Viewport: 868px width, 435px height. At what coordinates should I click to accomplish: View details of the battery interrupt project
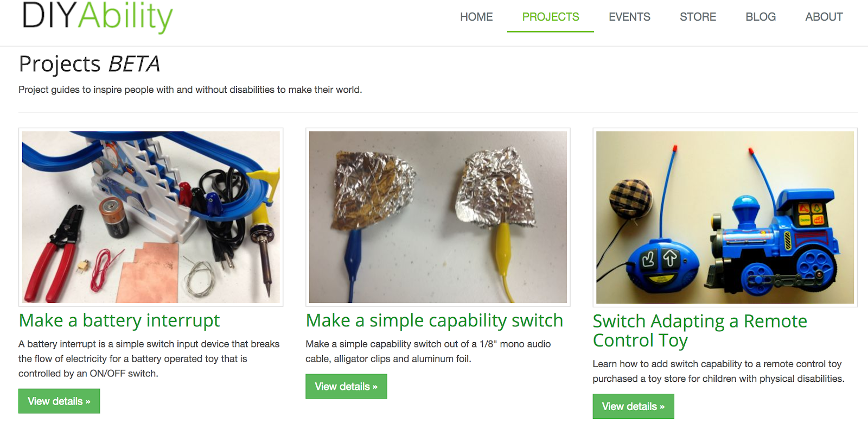pyautogui.click(x=59, y=401)
